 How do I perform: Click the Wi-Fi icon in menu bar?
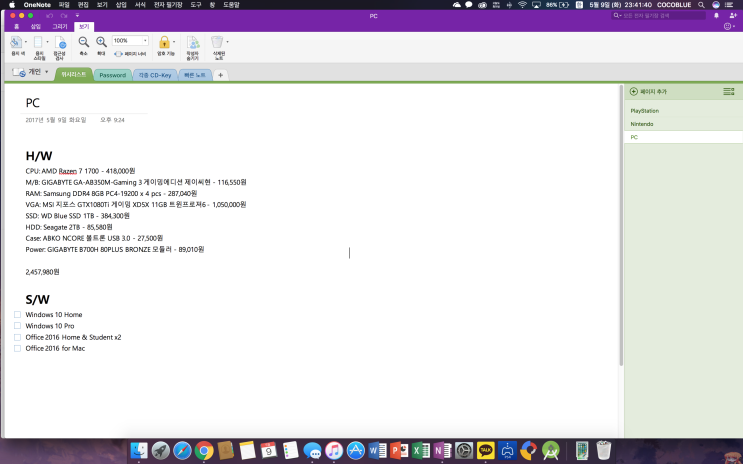522,5
